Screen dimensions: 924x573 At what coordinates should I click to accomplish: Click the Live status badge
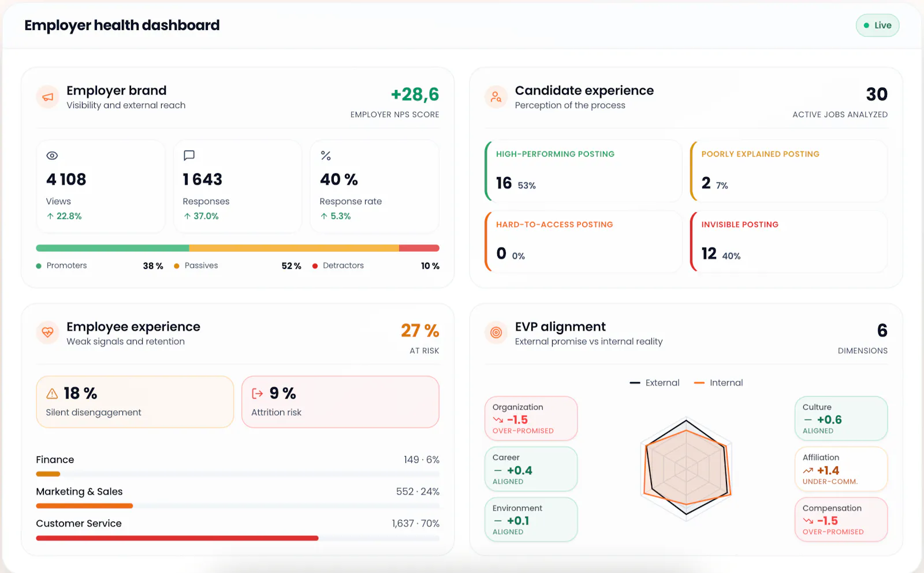coord(877,25)
